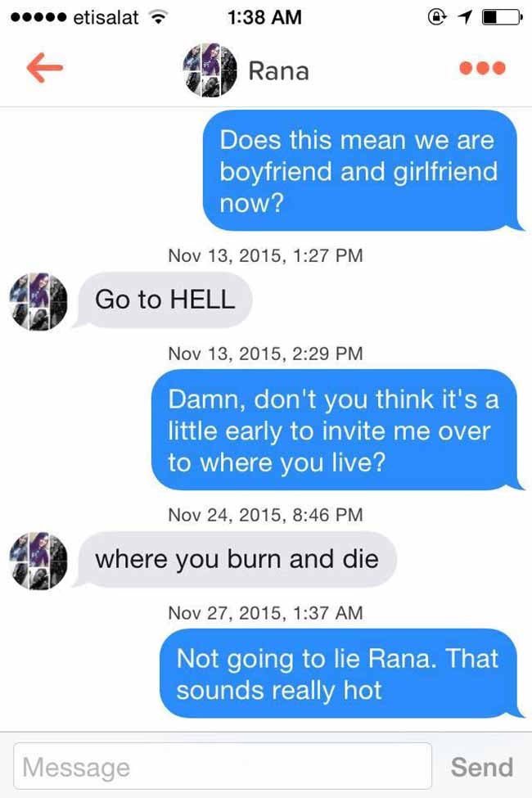Tap the Send button
Viewport: 532px width, 798px height.
481,767
